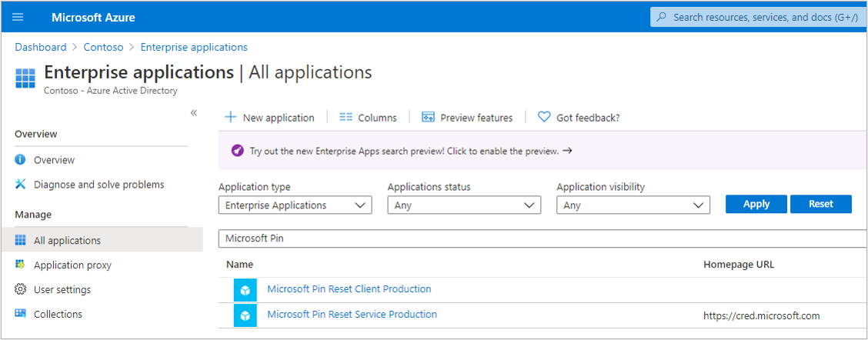Image resolution: width=868 pixels, height=340 pixels.
Task: Click the Enterprise applications grid icon
Action: [x=25, y=78]
